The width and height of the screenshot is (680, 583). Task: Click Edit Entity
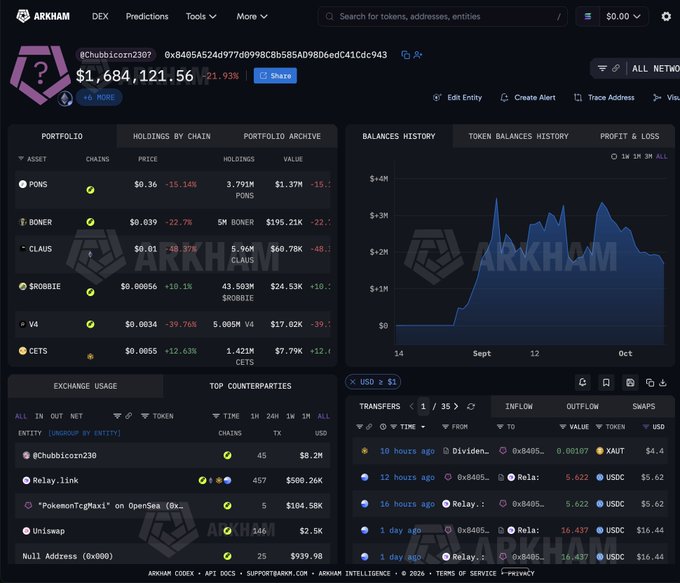(x=458, y=98)
